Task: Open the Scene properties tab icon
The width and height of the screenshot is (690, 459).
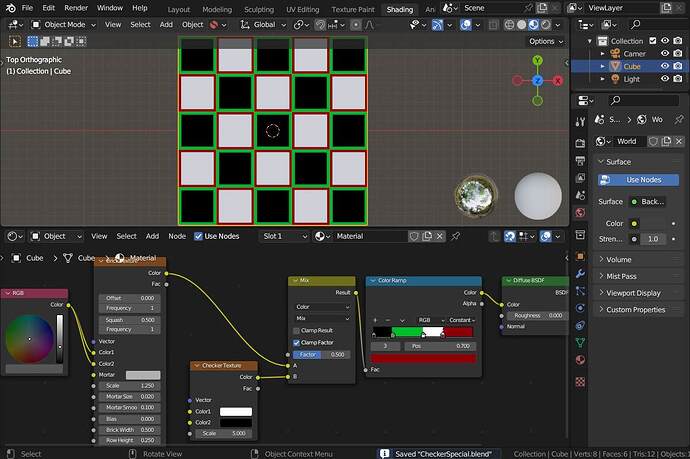Action: 580,195
